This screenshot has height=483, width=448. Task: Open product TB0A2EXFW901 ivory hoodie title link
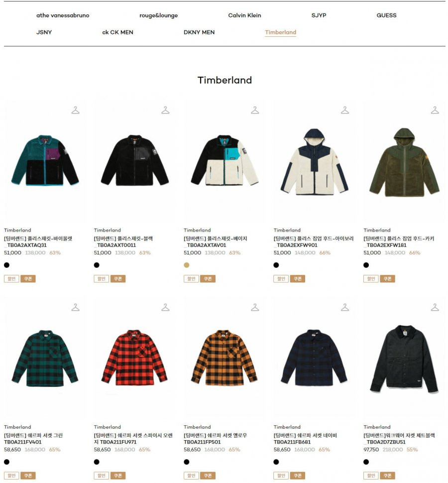pos(314,242)
